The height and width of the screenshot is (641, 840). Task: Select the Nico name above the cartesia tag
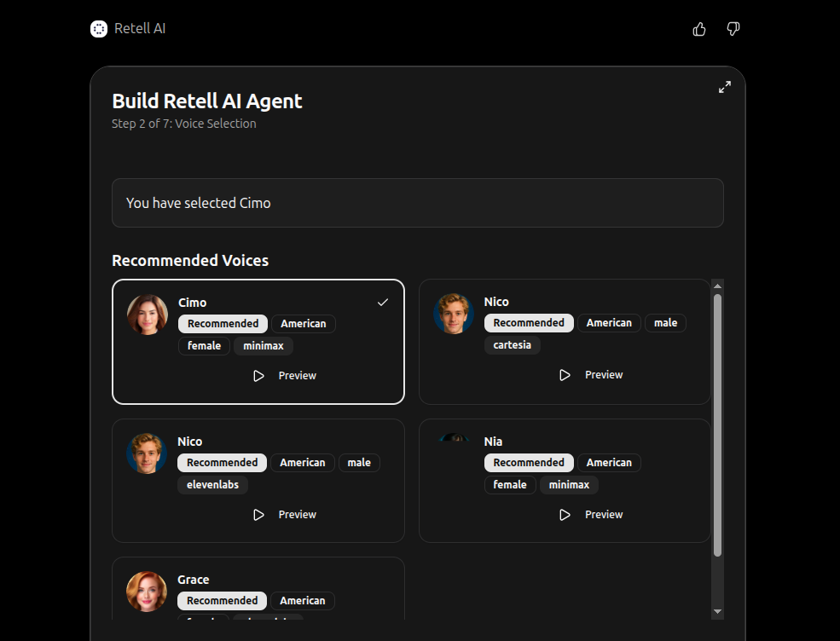click(496, 302)
